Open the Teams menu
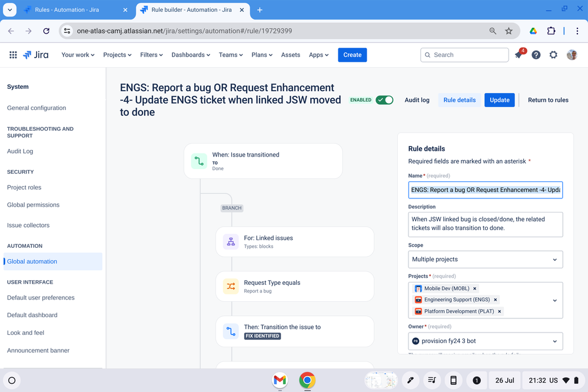588x392 pixels. pyautogui.click(x=231, y=55)
